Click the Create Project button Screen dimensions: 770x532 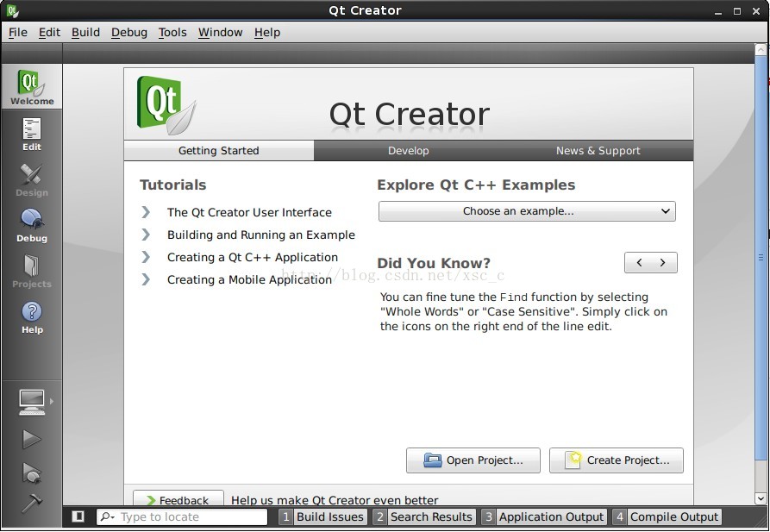tap(617, 460)
